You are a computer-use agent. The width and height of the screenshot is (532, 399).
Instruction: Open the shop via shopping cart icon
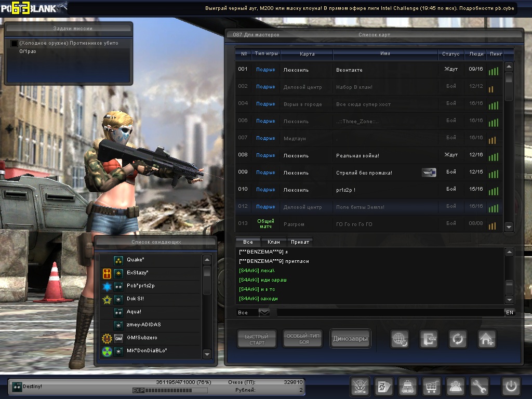pyautogui.click(x=430, y=386)
